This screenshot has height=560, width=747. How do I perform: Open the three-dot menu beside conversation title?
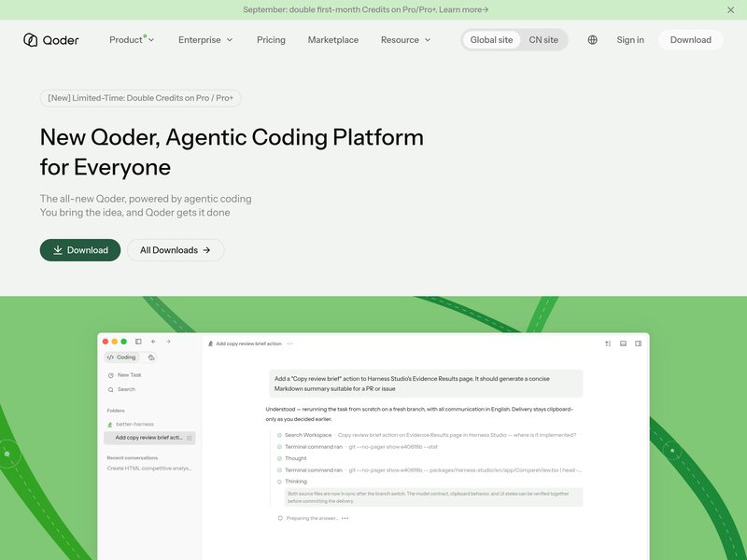click(290, 343)
